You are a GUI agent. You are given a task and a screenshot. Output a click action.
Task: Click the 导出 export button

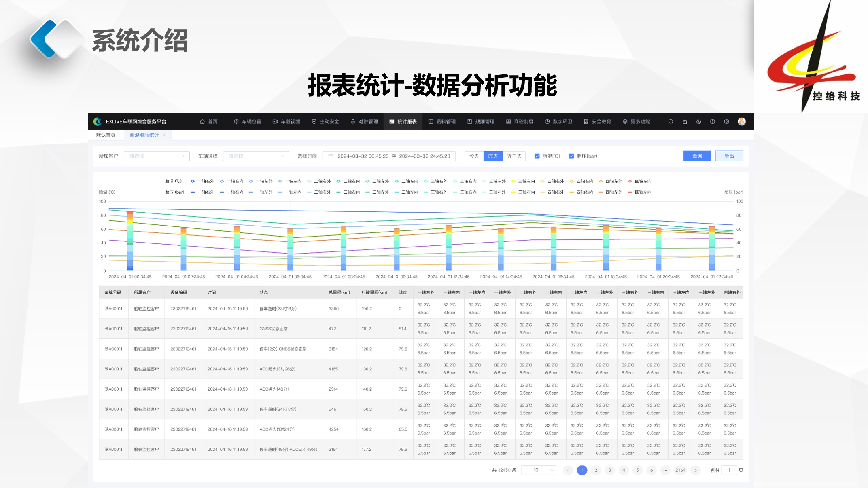click(x=729, y=156)
